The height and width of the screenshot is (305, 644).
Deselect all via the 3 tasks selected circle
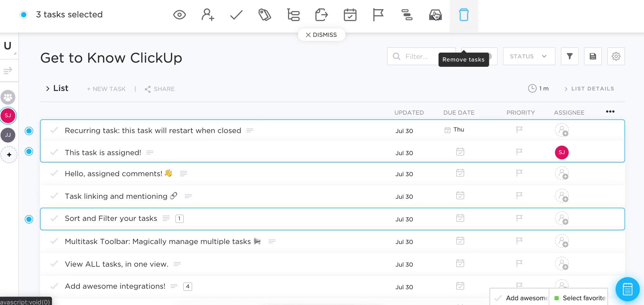(23, 14)
